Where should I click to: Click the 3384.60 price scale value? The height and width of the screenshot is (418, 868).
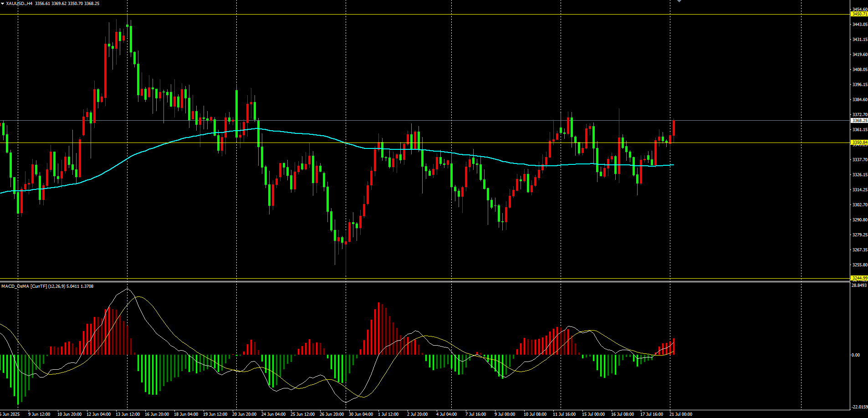(x=860, y=100)
